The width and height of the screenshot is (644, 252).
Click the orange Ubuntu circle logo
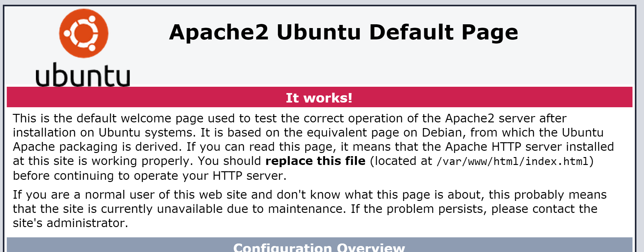tap(84, 33)
